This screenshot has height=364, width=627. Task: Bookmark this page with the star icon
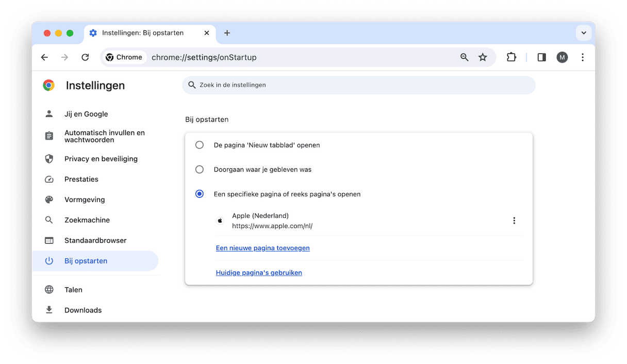click(483, 57)
